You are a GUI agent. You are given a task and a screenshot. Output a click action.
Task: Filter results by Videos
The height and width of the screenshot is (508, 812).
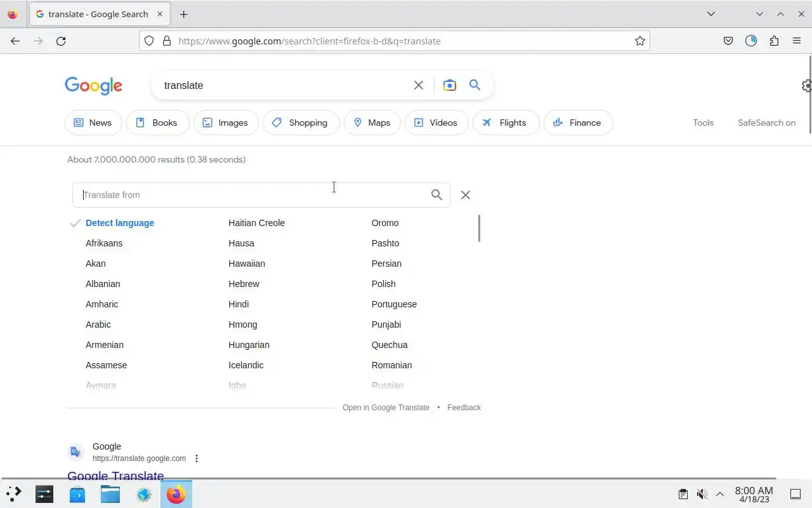436,123
